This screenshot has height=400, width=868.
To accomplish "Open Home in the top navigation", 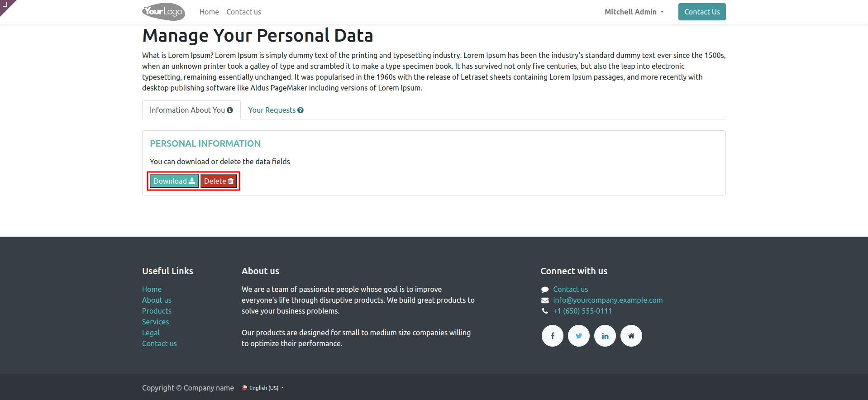I will tap(209, 12).
